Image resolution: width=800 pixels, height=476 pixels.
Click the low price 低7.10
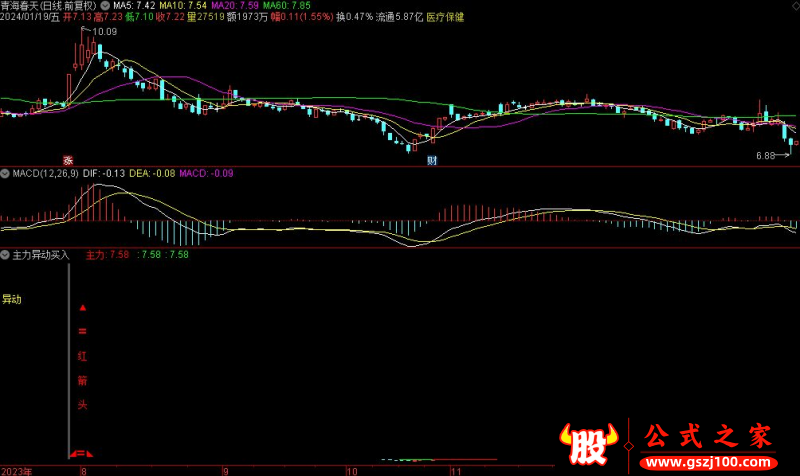139,17
